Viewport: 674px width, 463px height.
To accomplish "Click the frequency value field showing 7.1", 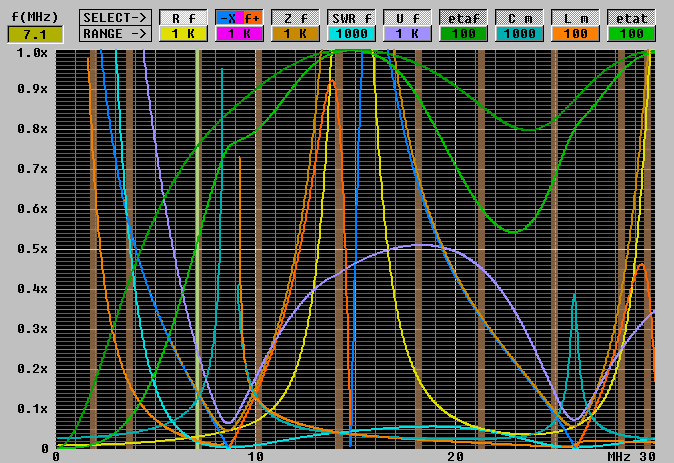I will [x=35, y=34].
